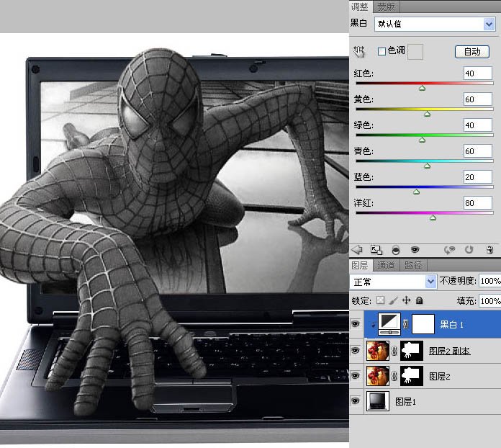Click the trash icon in the adjustments panel
Screen dimensions: 501x448
click(x=489, y=249)
